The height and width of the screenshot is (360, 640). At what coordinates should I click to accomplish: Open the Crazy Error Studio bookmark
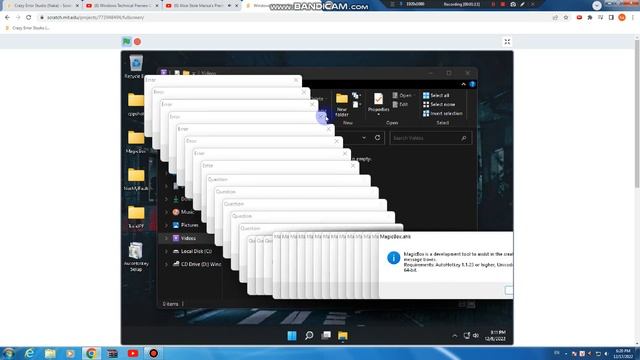tap(28, 28)
